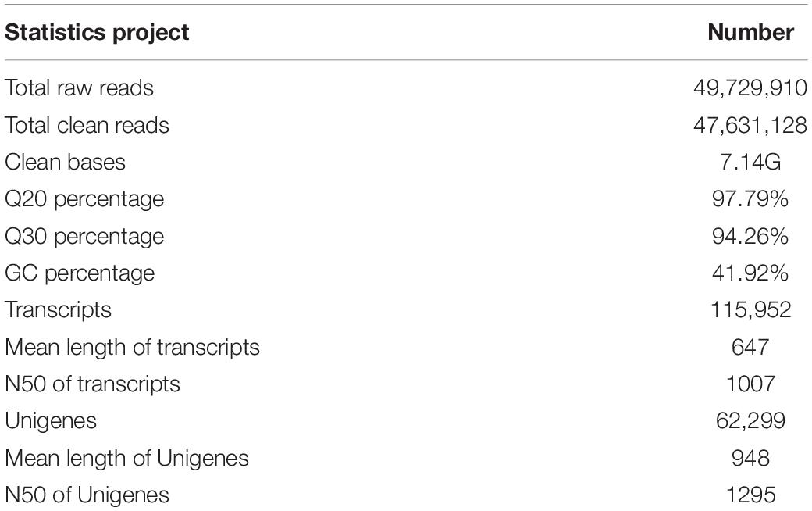
Task: Click the 115,952 transcripts count
Action: (750, 310)
